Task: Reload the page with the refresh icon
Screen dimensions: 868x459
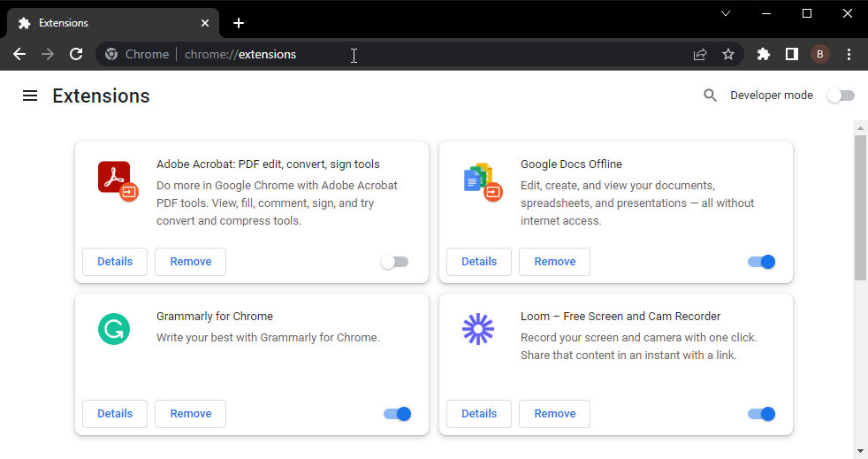Action: tap(76, 54)
